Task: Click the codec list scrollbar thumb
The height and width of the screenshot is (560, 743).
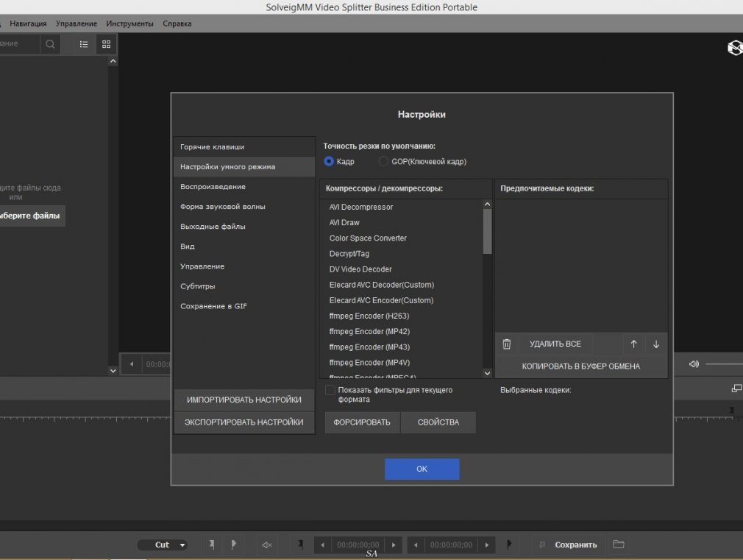Action: pos(487,231)
